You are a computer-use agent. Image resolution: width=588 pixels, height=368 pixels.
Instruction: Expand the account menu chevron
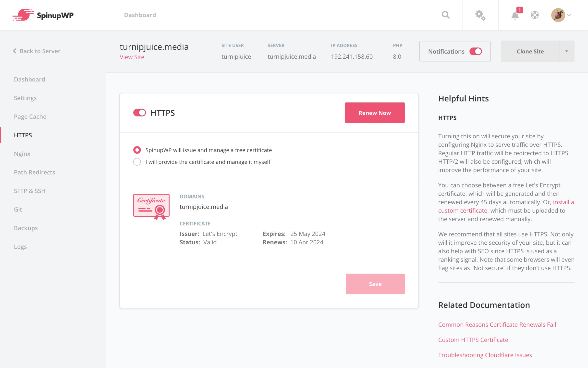click(x=569, y=15)
